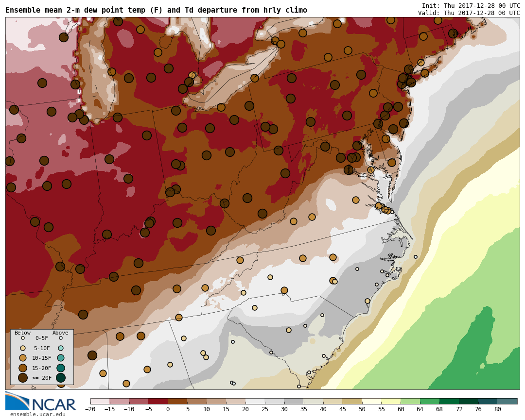The width and height of the screenshot is (525, 420).
Task: Click the colorbar label "0"
Action: [x=168, y=409]
